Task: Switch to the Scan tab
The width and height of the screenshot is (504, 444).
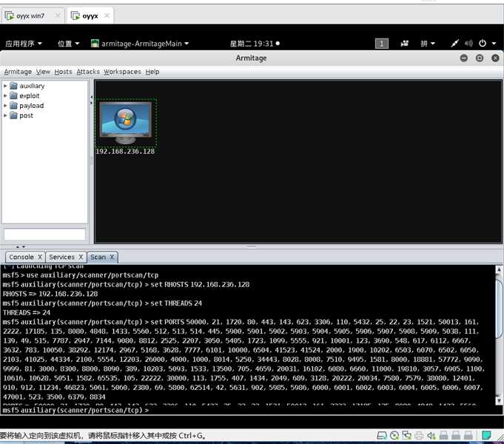Action: [x=98, y=258]
